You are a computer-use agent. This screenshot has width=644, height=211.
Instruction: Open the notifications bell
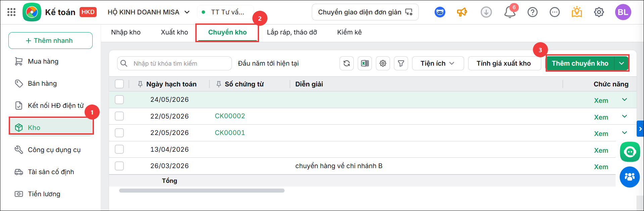pos(510,12)
